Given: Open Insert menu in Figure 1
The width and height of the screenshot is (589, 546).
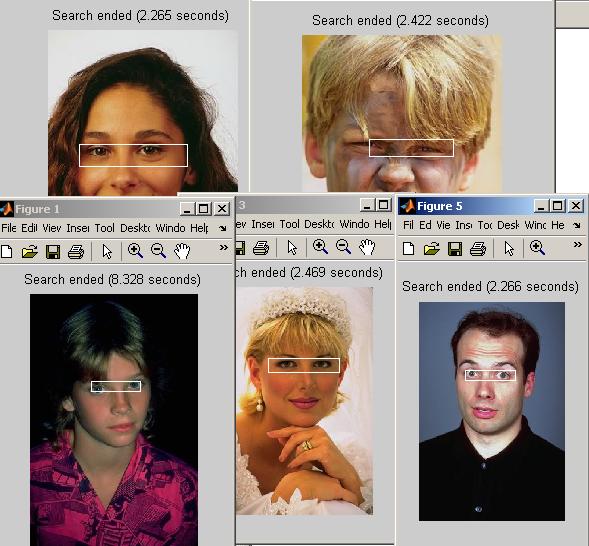Looking at the screenshot, I should (x=77, y=228).
